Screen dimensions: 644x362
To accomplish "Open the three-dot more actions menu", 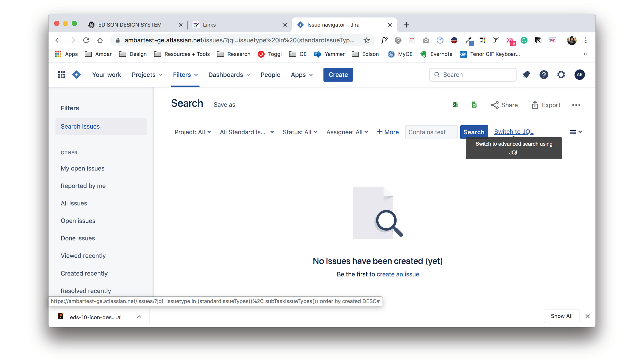I will click(576, 105).
